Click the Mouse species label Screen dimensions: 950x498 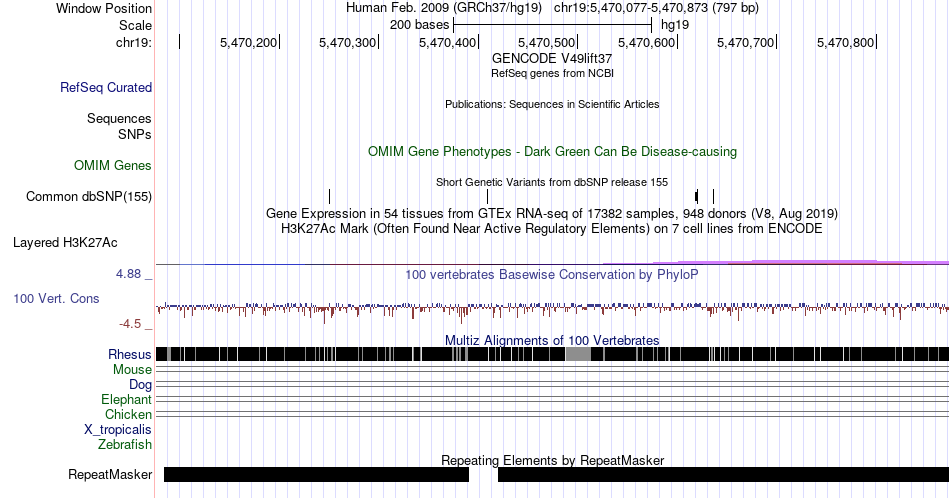tap(132, 370)
